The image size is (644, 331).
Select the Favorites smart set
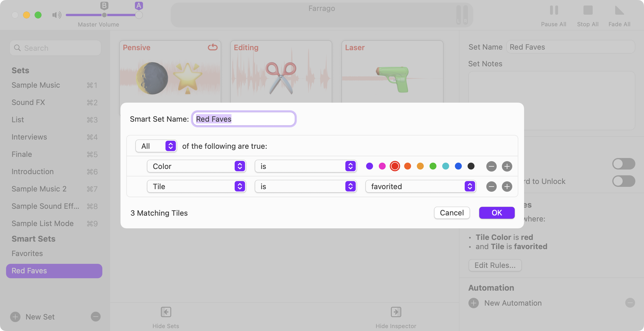[54, 253]
